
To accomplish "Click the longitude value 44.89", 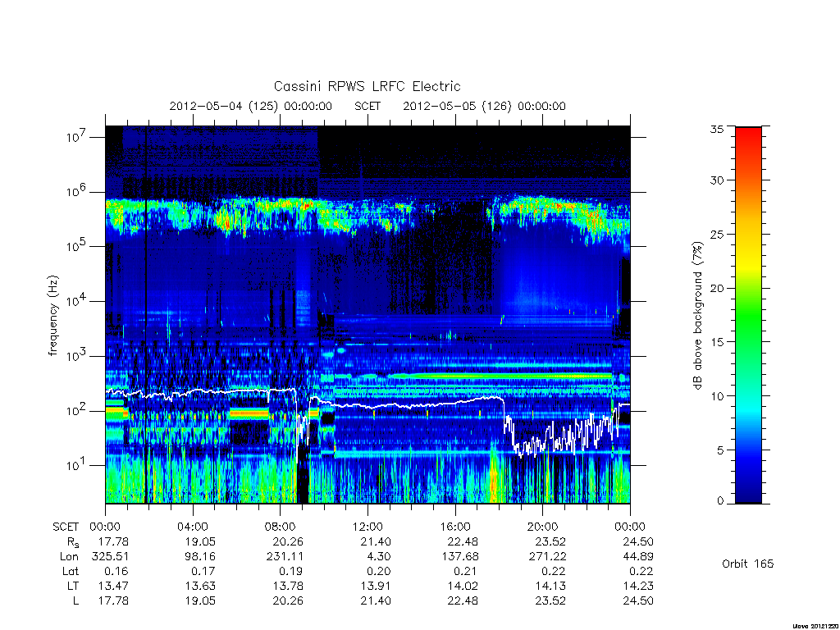I will click(x=638, y=557).
